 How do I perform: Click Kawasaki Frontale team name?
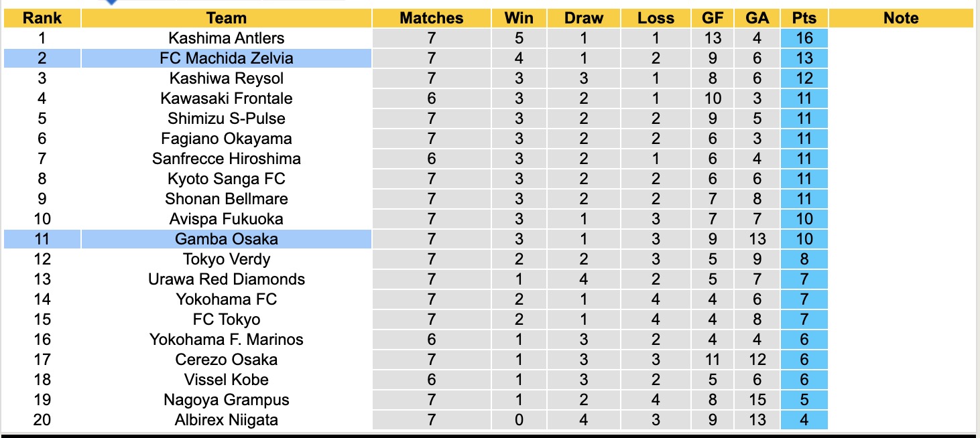(x=227, y=98)
